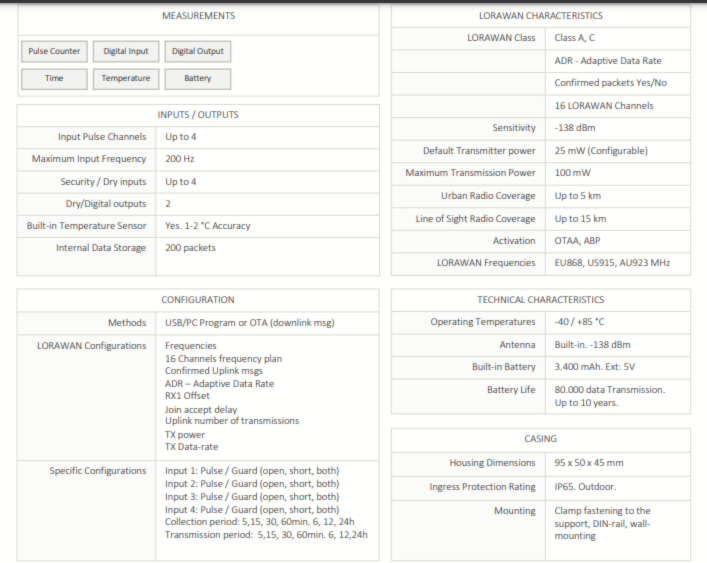The width and height of the screenshot is (707, 563).
Task: Click the Built-in. -138 dBm antenna value
Action: pyautogui.click(x=592, y=345)
